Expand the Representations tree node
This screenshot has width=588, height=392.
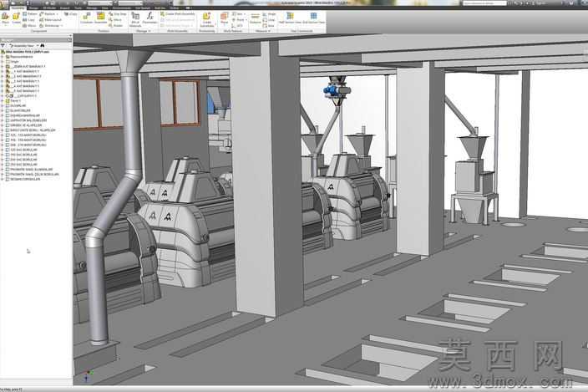3,57
